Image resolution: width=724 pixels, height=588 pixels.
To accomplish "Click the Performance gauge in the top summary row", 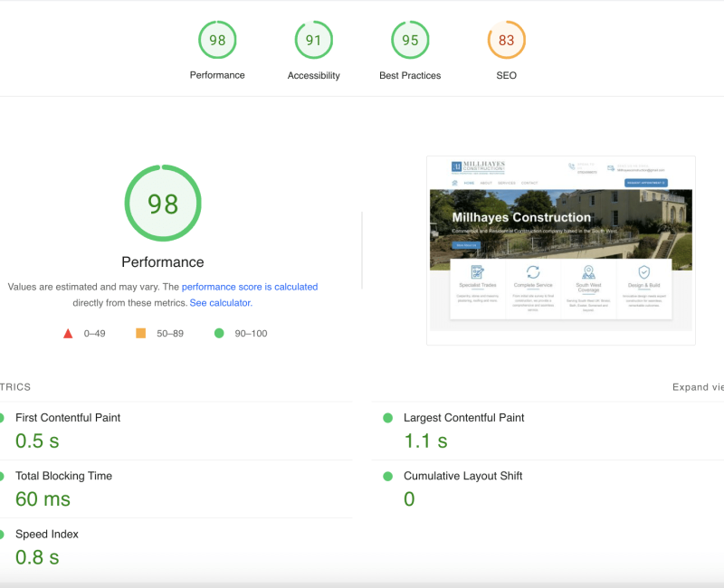I will (217, 41).
